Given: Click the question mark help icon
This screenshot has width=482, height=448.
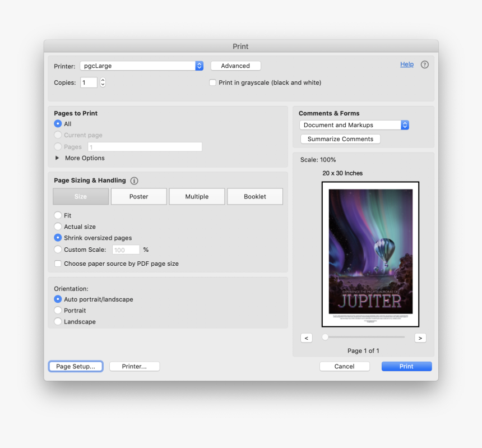Looking at the screenshot, I should pyautogui.click(x=424, y=64).
